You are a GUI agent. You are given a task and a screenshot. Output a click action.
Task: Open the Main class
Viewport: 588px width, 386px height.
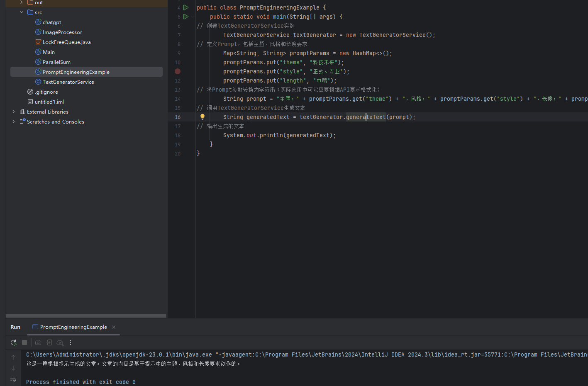(49, 52)
